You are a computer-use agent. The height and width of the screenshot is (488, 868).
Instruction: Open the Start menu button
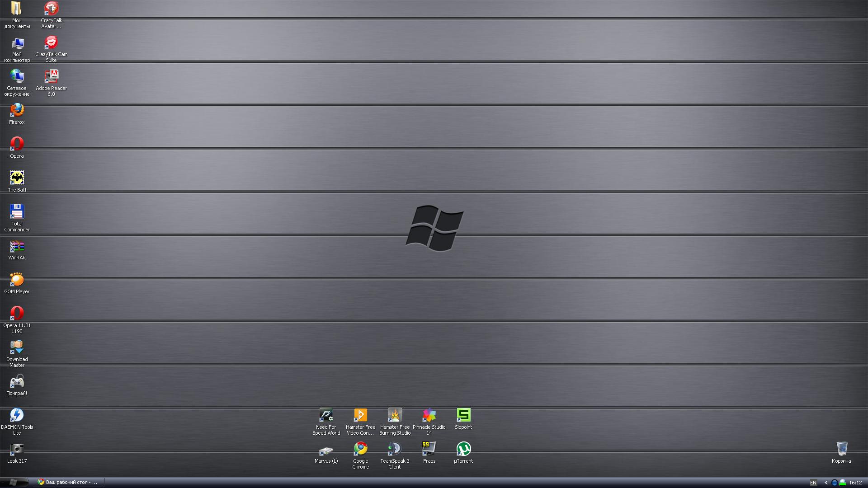coord(14,482)
